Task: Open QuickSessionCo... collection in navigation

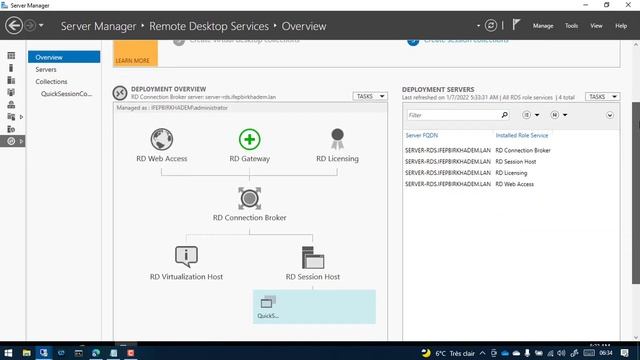Action: (x=66, y=94)
